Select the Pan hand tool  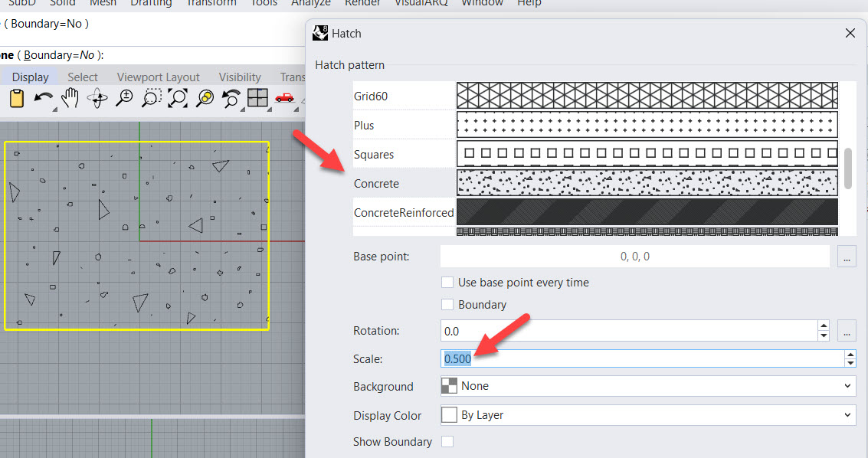click(70, 99)
